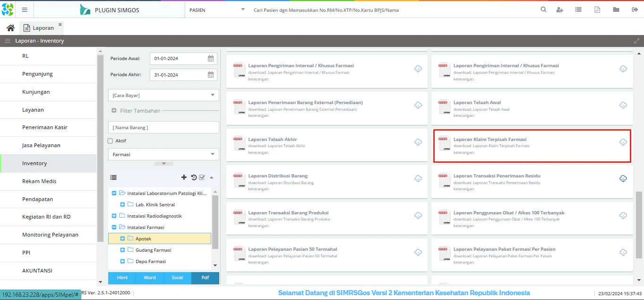
Task: Maximize the Laporan - Inventory panel with the expand arrows
Action: (x=636, y=41)
